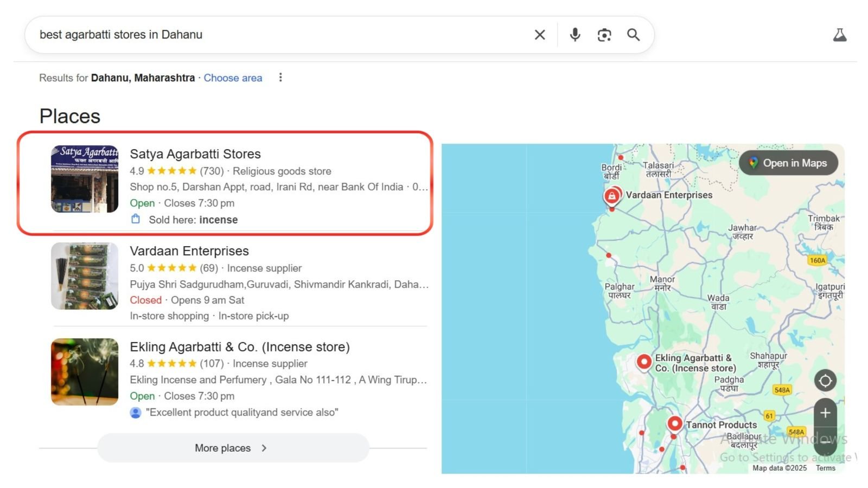The image size is (868, 488).
Task: Click the Satya Agarbatti storefront thumbnail
Action: [x=85, y=179]
